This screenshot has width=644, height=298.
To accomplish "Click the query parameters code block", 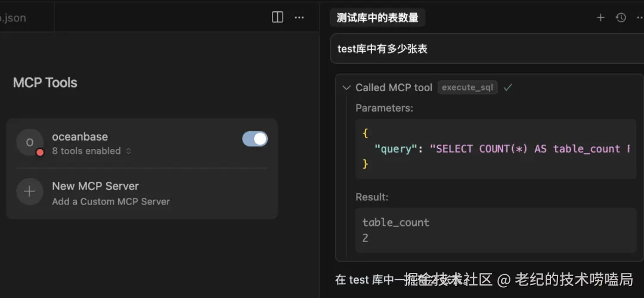I will point(495,149).
